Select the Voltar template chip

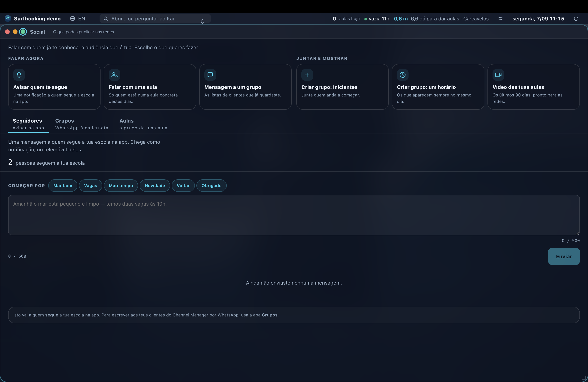point(183,186)
